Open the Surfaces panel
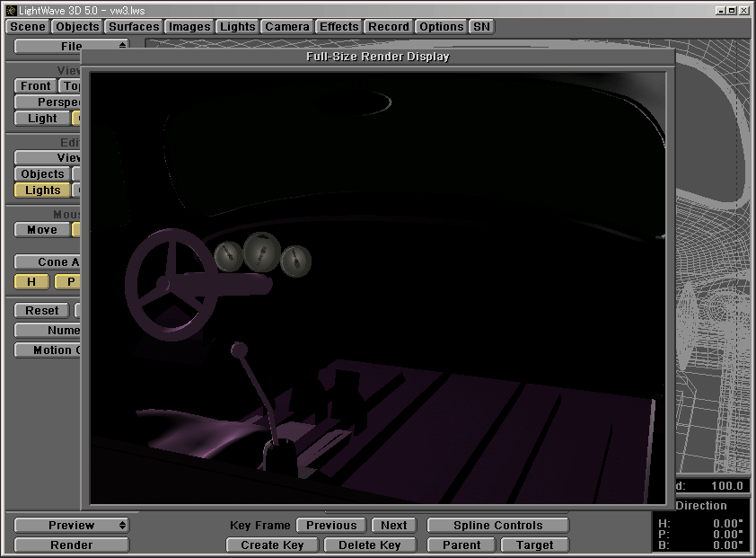The image size is (756, 558). 134,27
